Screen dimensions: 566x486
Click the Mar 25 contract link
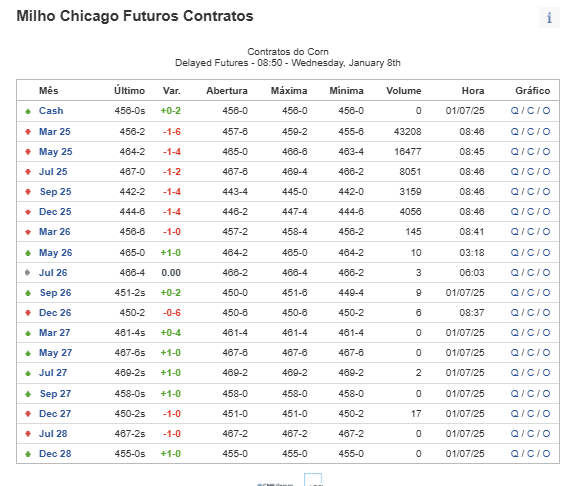click(55, 132)
